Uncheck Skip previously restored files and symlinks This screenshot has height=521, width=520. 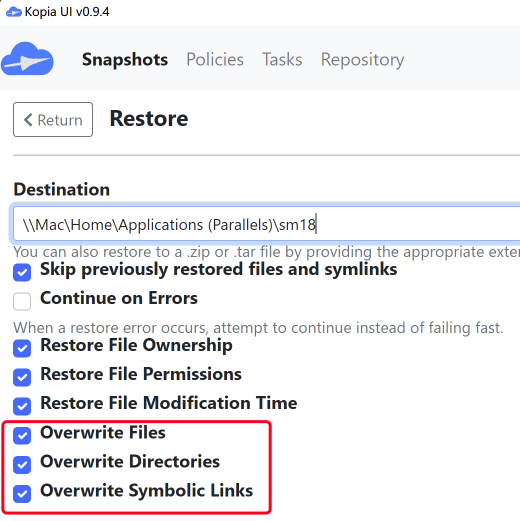coord(22,272)
